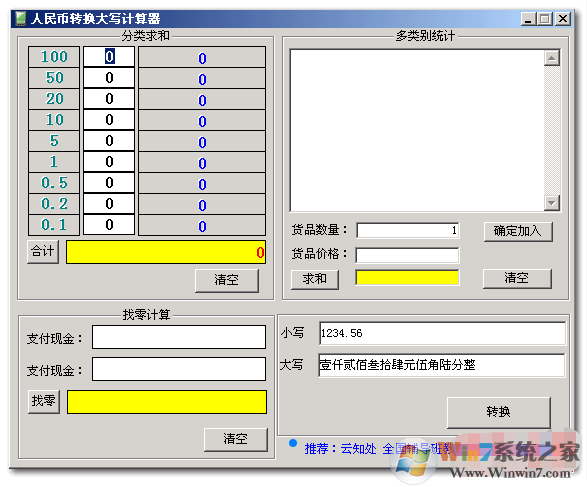Viewport: 587px width, 487px height.
Task: Focus the count field for 0.1 yuan
Action: pyautogui.click(x=109, y=225)
